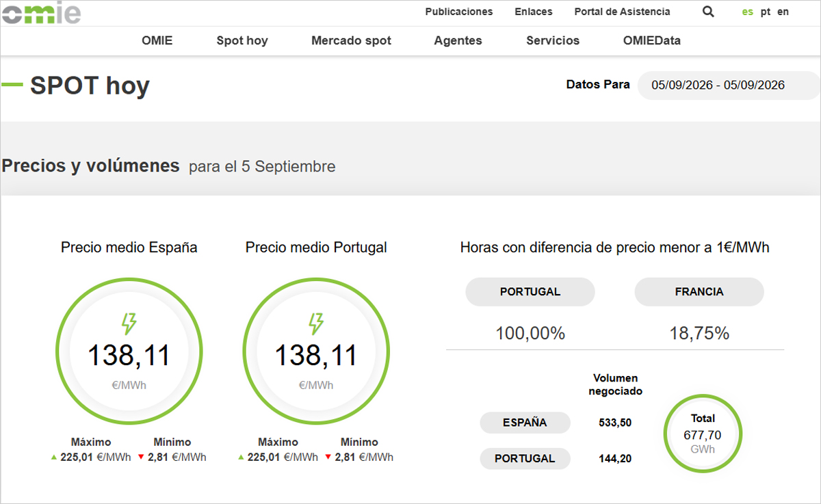Switch language to pt

point(766,12)
